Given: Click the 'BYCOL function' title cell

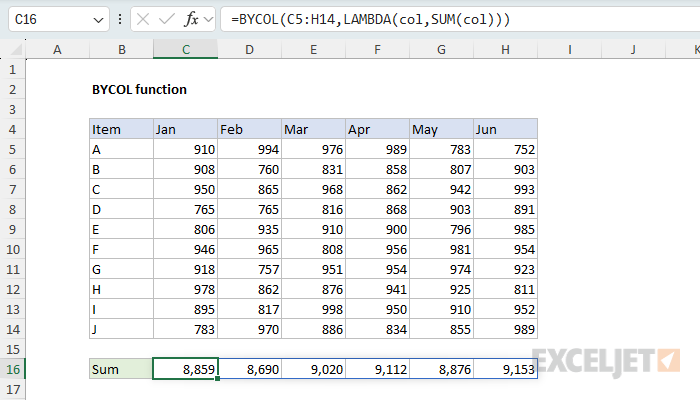Looking at the screenshot, I should (139, 90).
